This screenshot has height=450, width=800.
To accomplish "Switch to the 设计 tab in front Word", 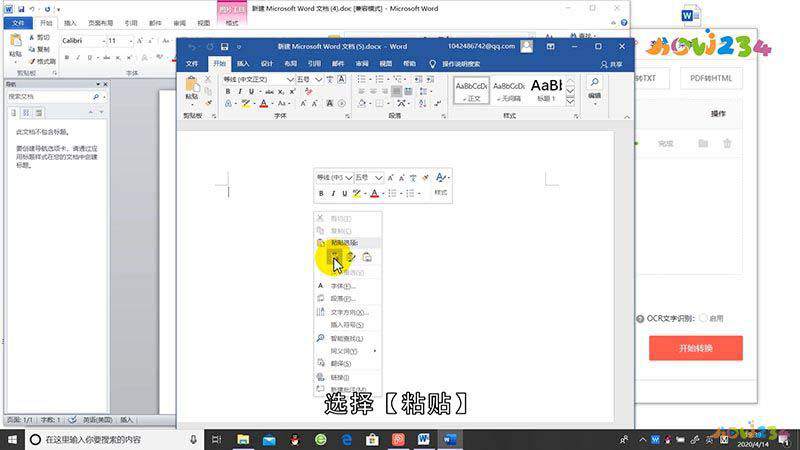I will [x=267, y=64].
